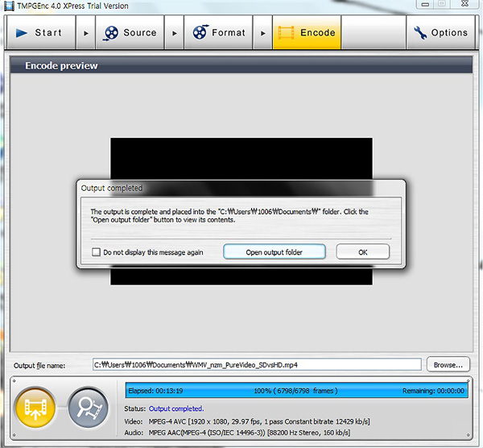Open the Options menu with wrench
This screenshot has height=448, width=483.
(x=440, y=32)
